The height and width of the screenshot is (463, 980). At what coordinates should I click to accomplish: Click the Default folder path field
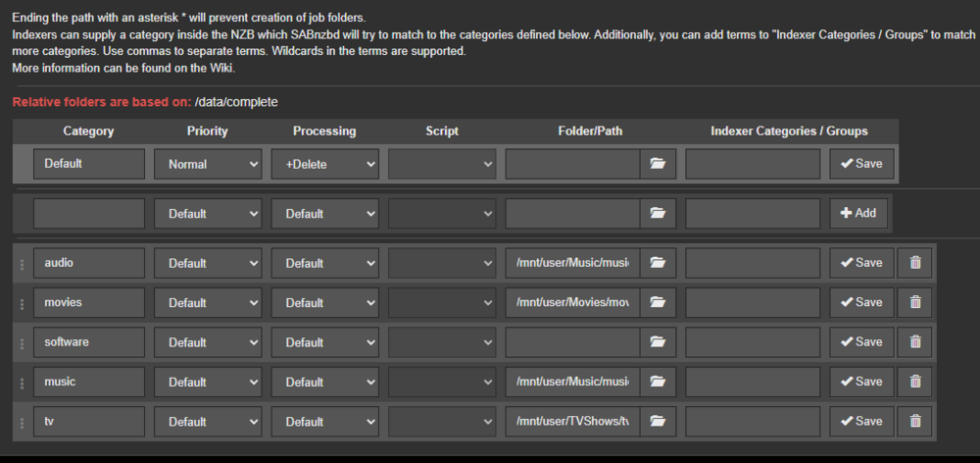pos(572,164)
